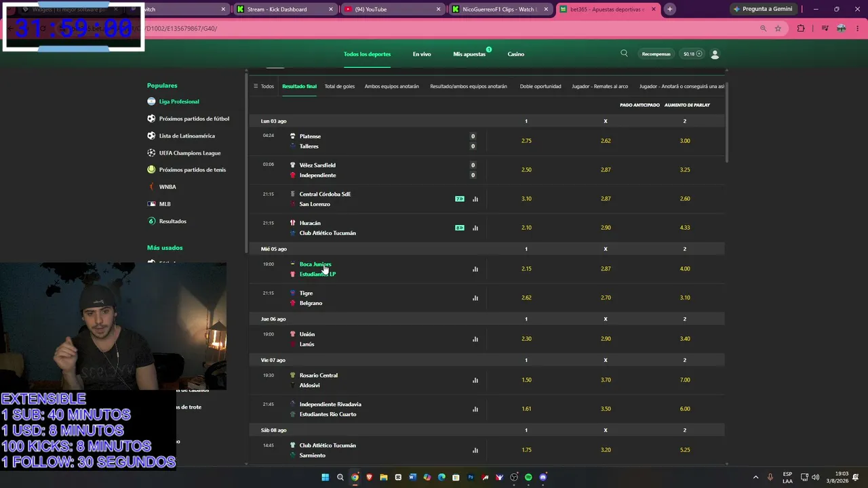Open Liga Profesional in the sidebar
The height and width of the screenshot is (488, 868).
179,102
